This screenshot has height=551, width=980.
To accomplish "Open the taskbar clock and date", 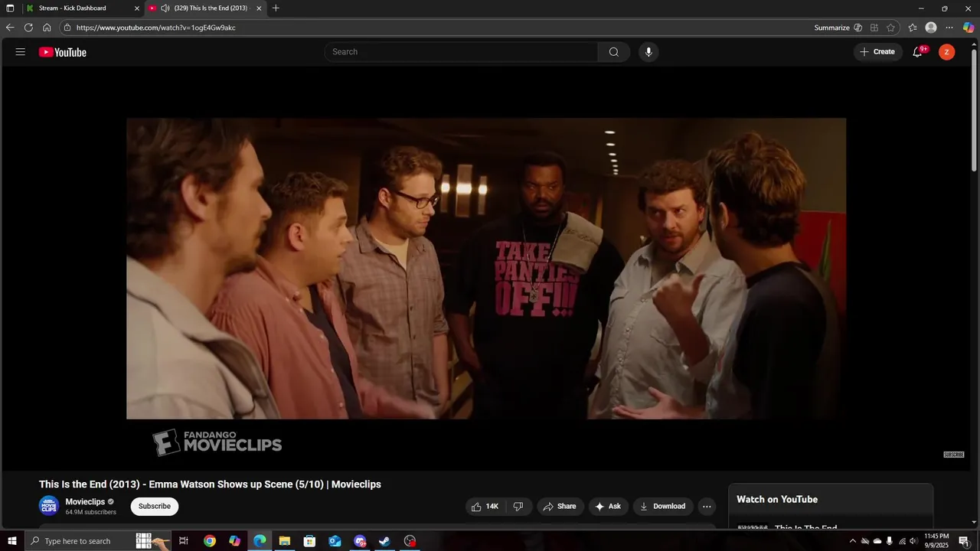I will pyautogui.click(x=936, y=541).
